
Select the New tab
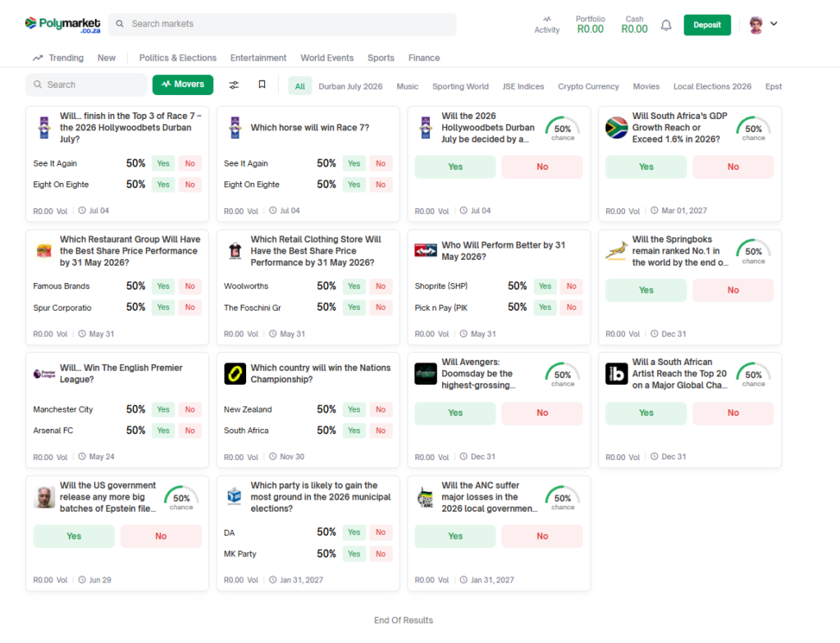pyautogui.click(x=107, y=58)
